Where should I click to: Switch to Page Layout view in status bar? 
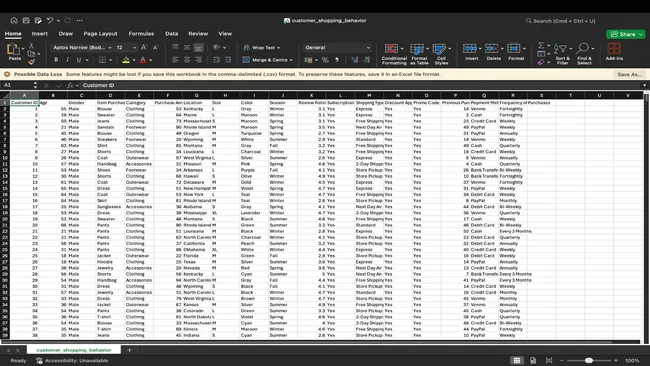[533, 361]
